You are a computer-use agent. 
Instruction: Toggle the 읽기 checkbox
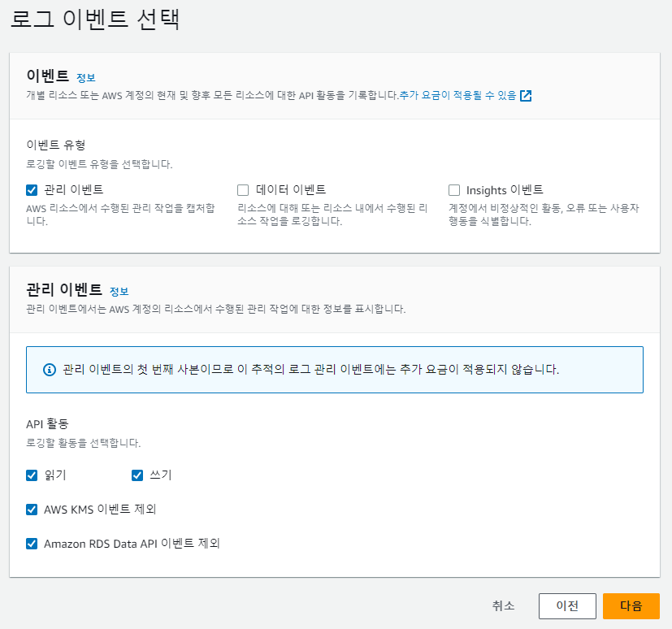32,475
